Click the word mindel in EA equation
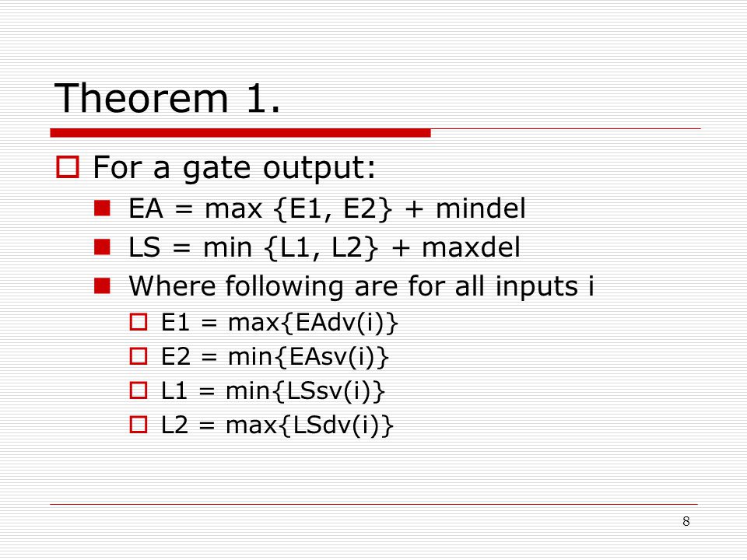The height and width of the screenshot is (560, 747). coord(481,208)
